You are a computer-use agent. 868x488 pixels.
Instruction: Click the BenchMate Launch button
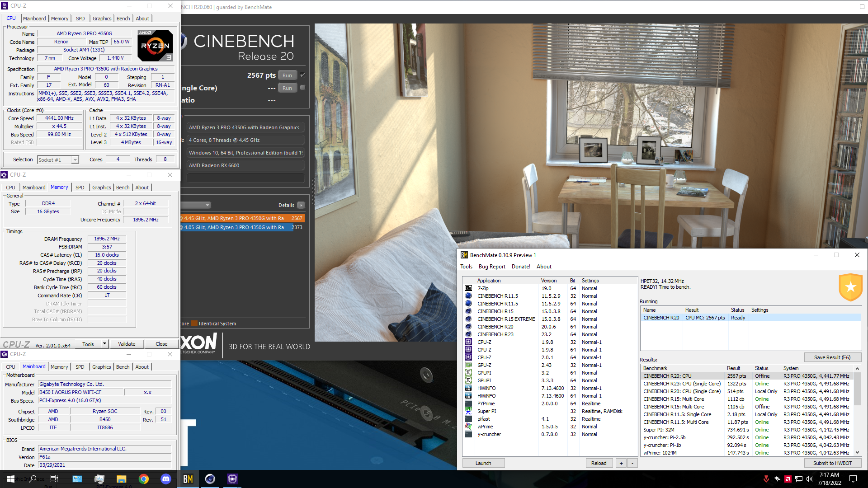click(483, 463)
